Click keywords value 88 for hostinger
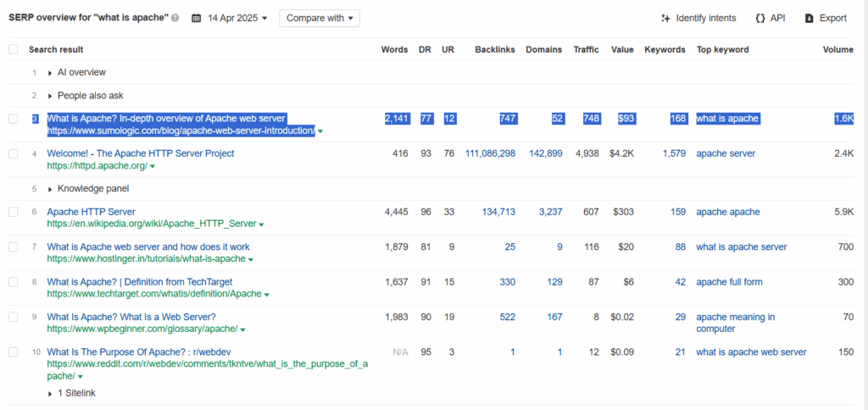 681,247
